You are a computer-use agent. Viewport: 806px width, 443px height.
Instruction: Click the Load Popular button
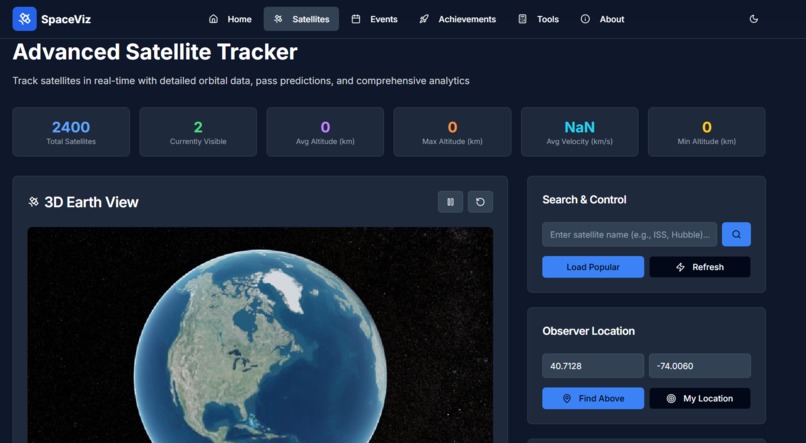593,267
